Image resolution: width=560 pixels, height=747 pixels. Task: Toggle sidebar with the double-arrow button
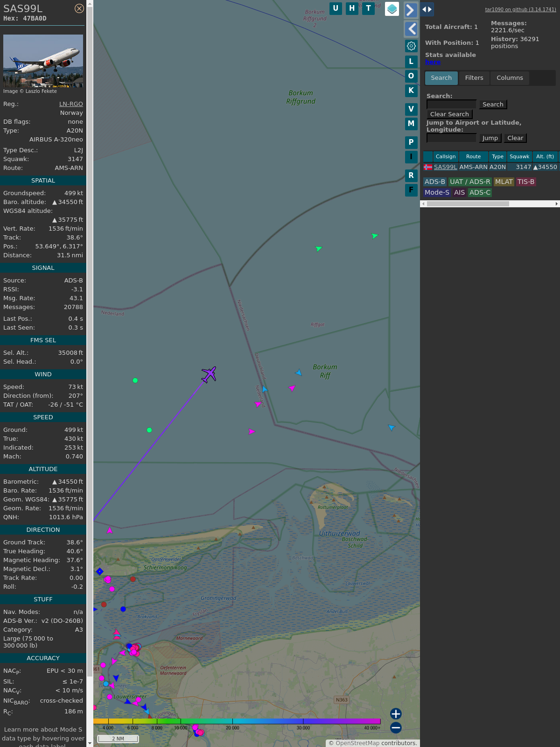coord(427,9)
